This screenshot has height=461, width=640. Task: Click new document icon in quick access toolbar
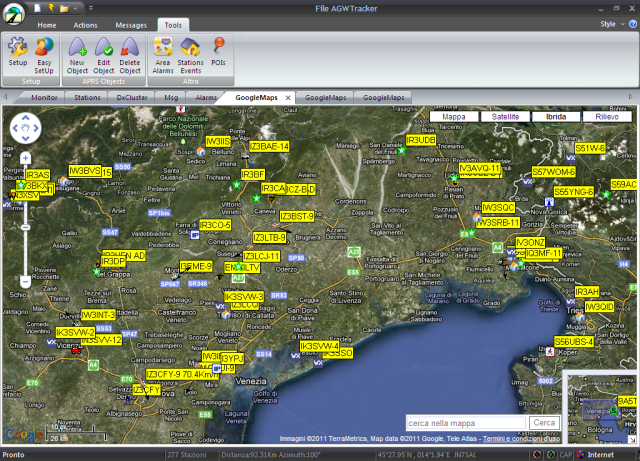pos(38,8)
